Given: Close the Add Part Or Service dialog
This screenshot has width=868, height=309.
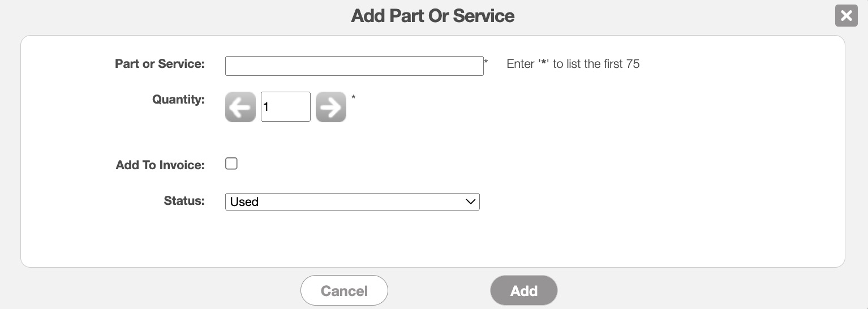Looking at the screenshot, I should [x=846, y=16].
